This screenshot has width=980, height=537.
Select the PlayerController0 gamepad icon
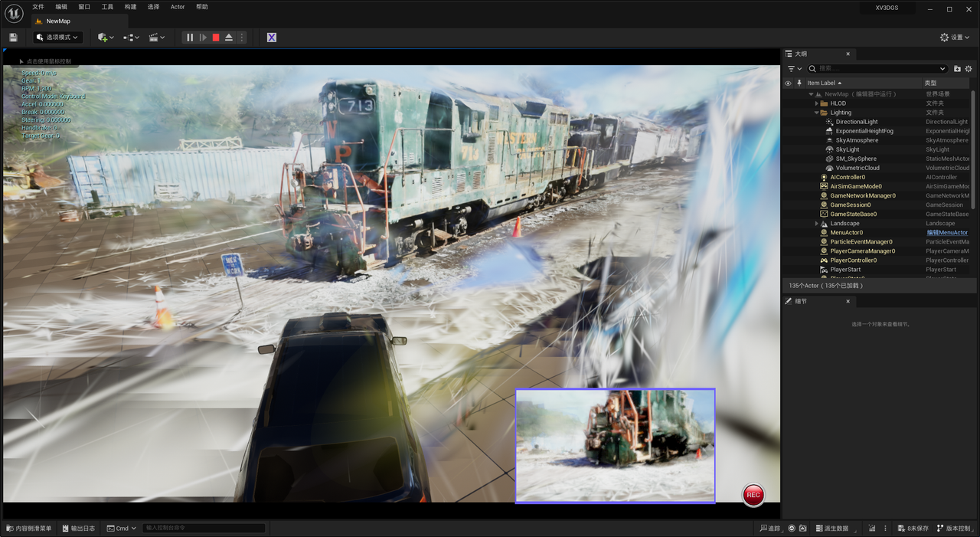click(x=824, y=260)
